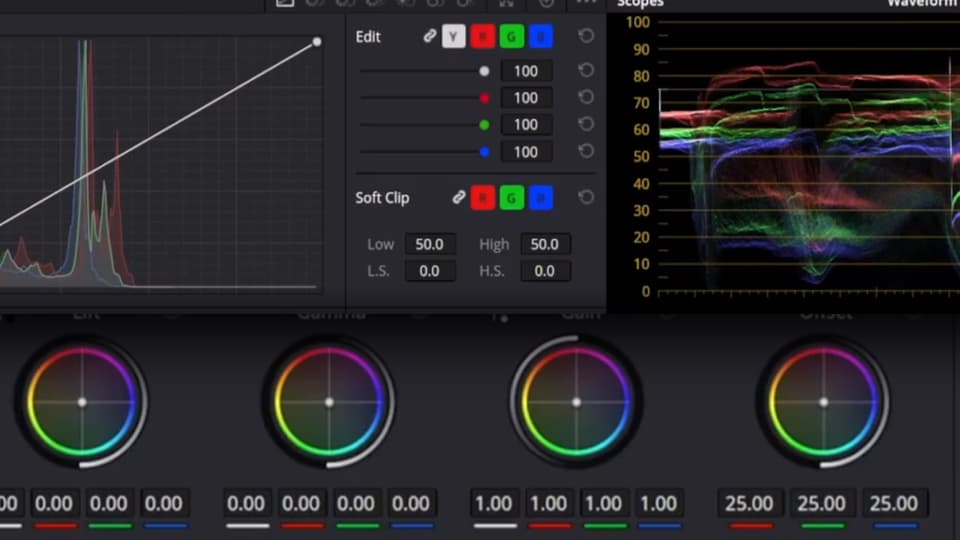Click the L.S. low softness field
The height and width of the screenshot is (540, 960).
tap(430, 271)
